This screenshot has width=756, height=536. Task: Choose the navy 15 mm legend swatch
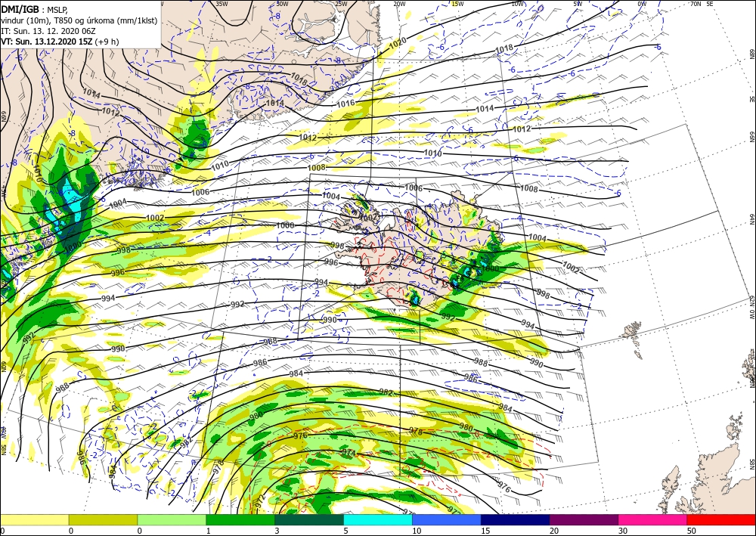coord(516,519)
